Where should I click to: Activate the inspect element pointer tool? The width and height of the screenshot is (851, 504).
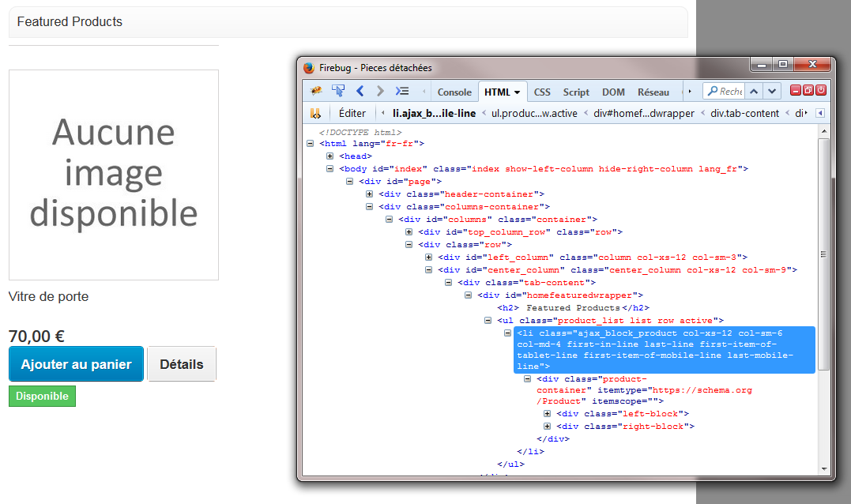(x=338, y=91)
